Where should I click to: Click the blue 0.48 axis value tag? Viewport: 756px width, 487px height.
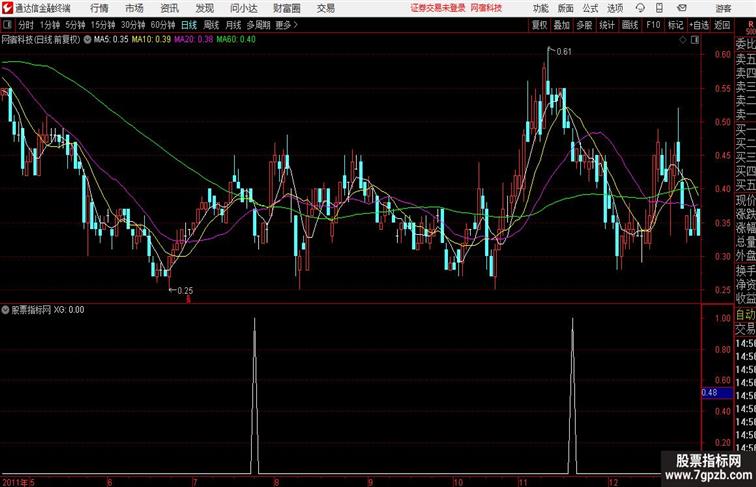point(716,392)
